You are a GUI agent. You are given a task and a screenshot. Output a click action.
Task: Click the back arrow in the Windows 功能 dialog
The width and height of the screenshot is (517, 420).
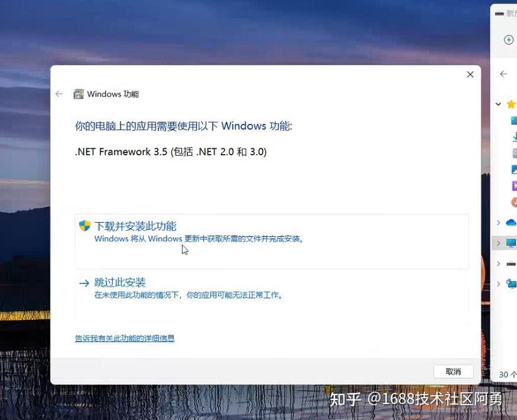click(x=58, y=93)
